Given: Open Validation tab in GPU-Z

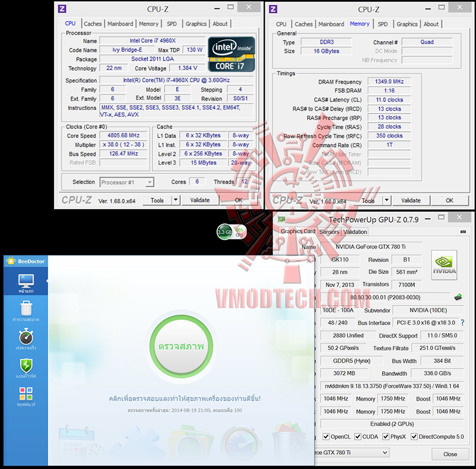Looking at the screenshot, I should pos(355,232).
